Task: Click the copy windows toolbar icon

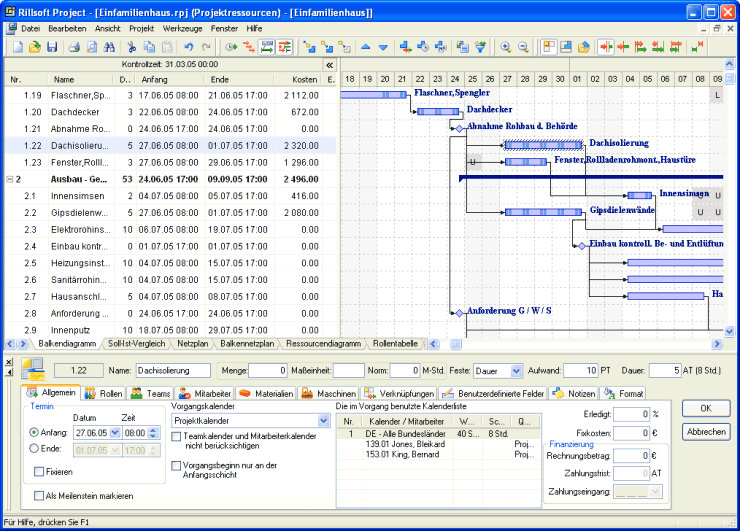Action: click(462, 47)
